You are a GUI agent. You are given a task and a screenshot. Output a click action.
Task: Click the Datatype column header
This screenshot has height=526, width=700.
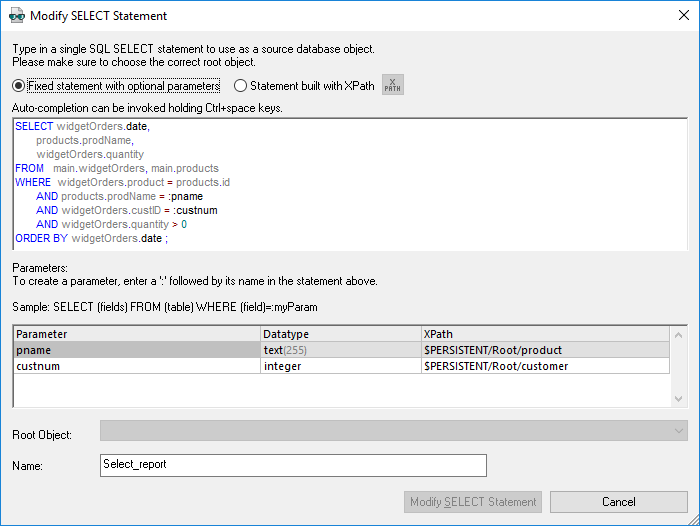[x=340, y=334]
